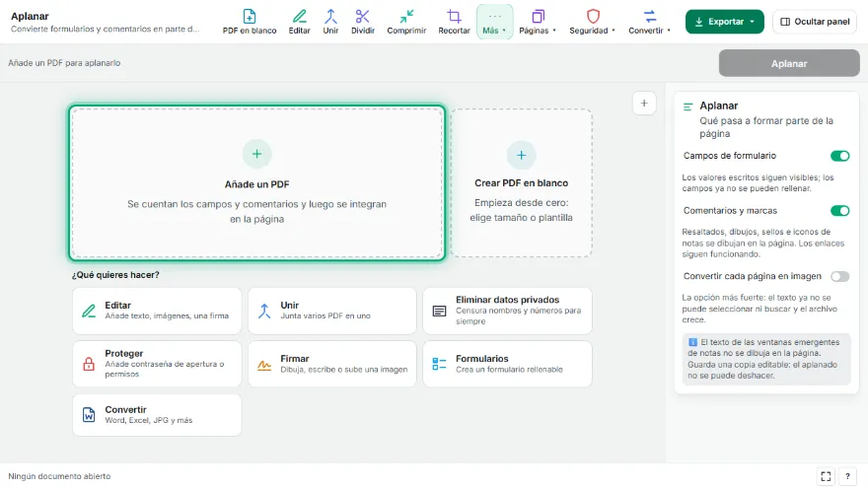Viewport: 868px width, 488px height.
Task: Click "Añade un PDF para aplanarlo" text
Action: point(64,63)
